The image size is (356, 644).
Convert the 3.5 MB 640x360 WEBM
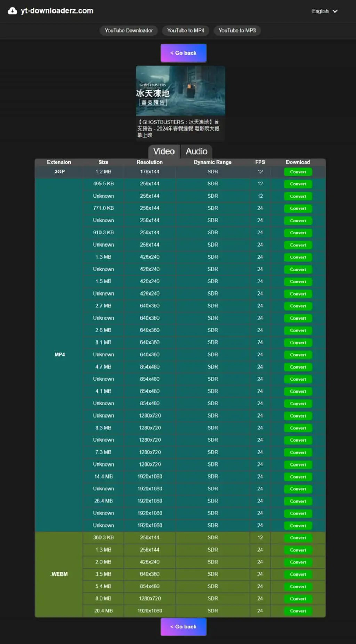click(x=298, y=574)
